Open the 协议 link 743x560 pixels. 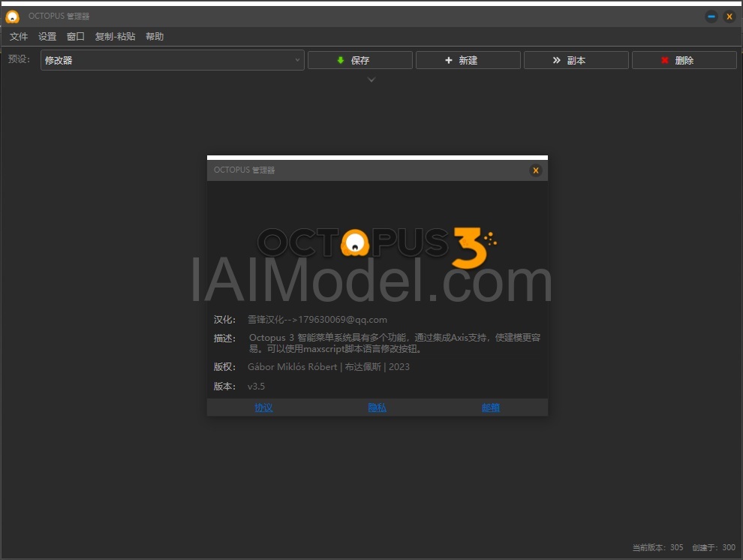(263, 408)
